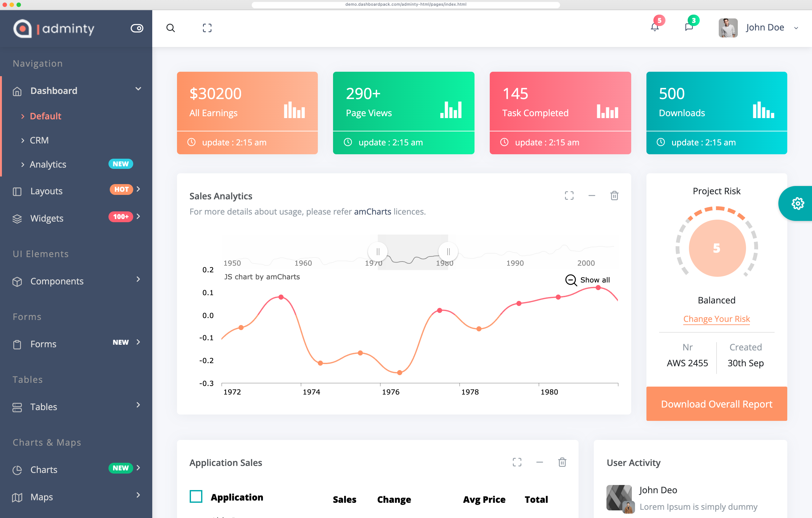Open the notifications bell icon
This screenshot has width=812, height=518.
tap(655, 27)
